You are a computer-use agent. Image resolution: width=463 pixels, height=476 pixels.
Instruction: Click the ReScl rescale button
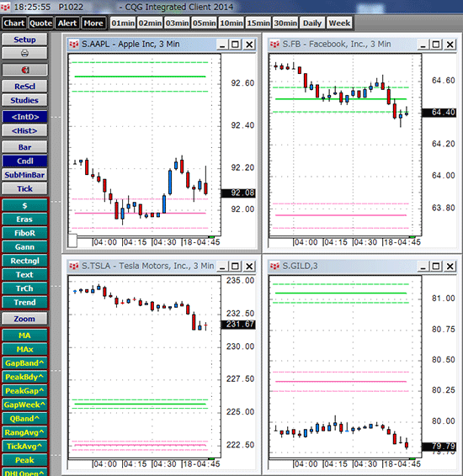pos(24,87)
